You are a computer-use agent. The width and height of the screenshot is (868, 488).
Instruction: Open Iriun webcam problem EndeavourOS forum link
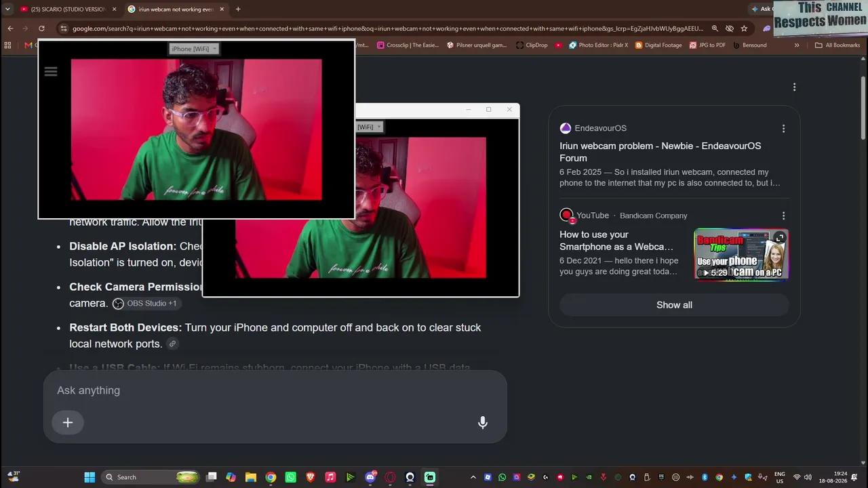point(660,152)
